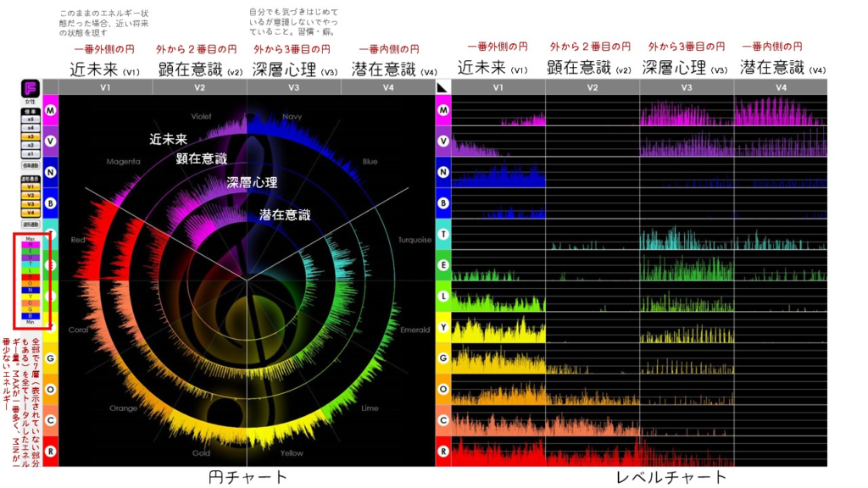Toggle the V3 waveform display button
Viewport: 868px width, 488px height.
pyautogui.click(x=30, y=204)
